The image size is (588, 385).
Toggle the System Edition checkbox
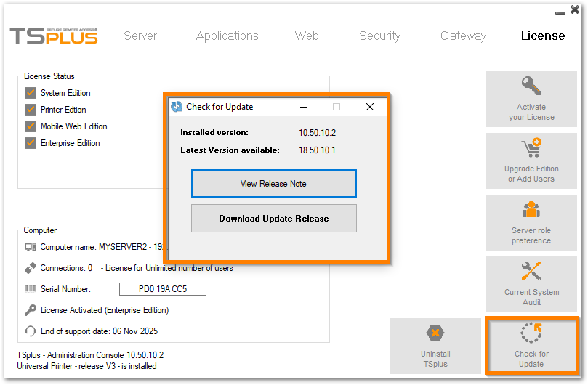[x=31, y=93]
